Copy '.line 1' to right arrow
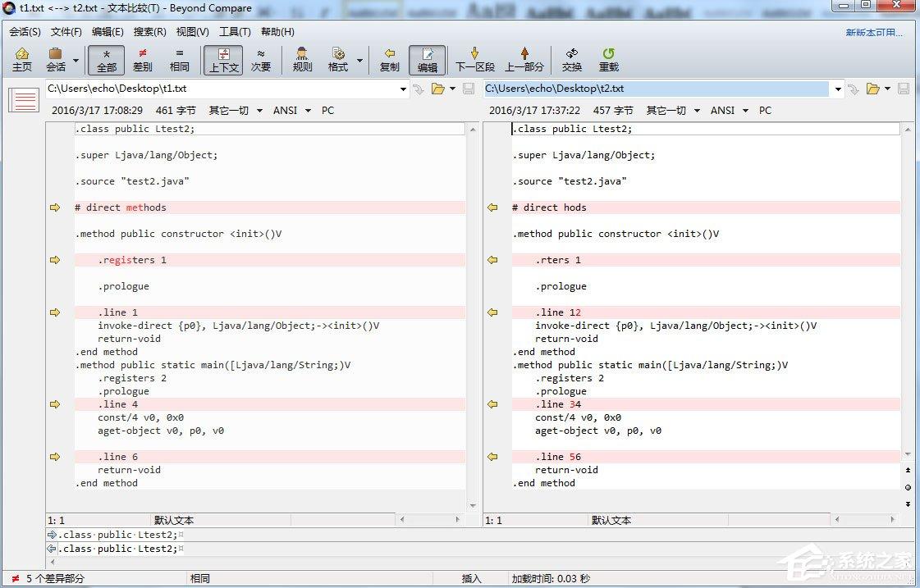920x588 pixels. (x=55, y=312)
